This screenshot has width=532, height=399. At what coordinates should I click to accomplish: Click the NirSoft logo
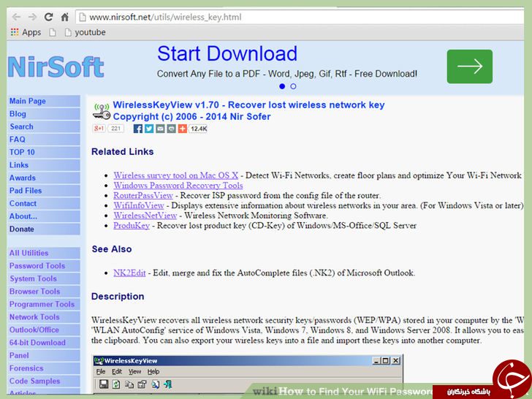tap(56, 66)
